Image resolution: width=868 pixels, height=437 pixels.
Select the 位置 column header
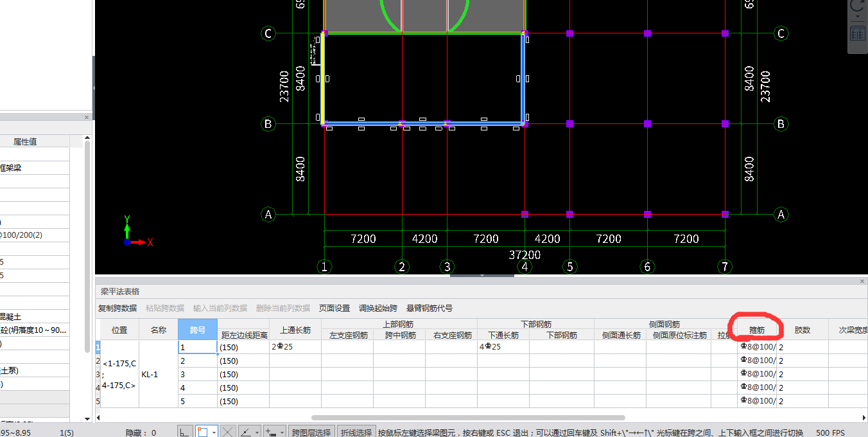point(119,329)
